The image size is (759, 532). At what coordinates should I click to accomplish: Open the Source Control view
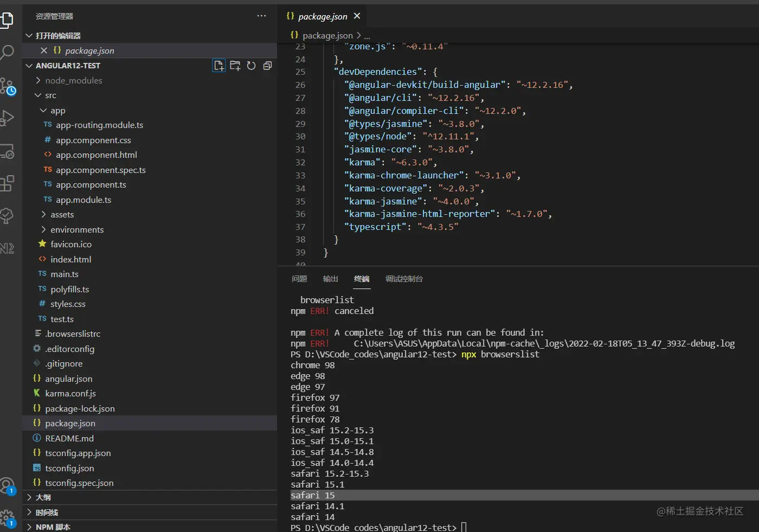click(x=7, y=86)
